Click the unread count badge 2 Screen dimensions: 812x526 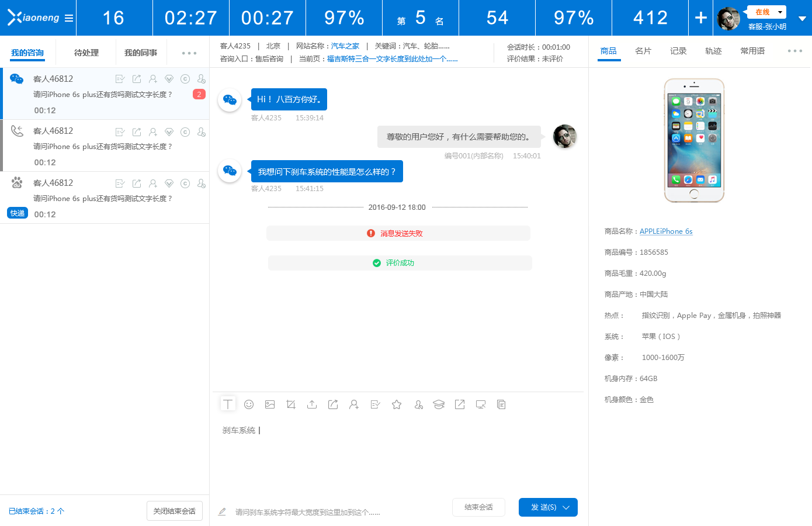point(199,94)
